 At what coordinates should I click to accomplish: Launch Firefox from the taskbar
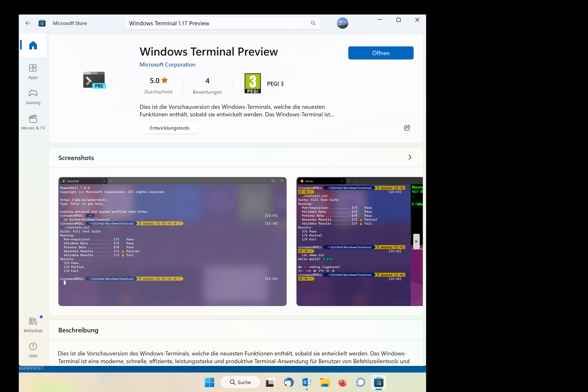[x=343, y=382]
